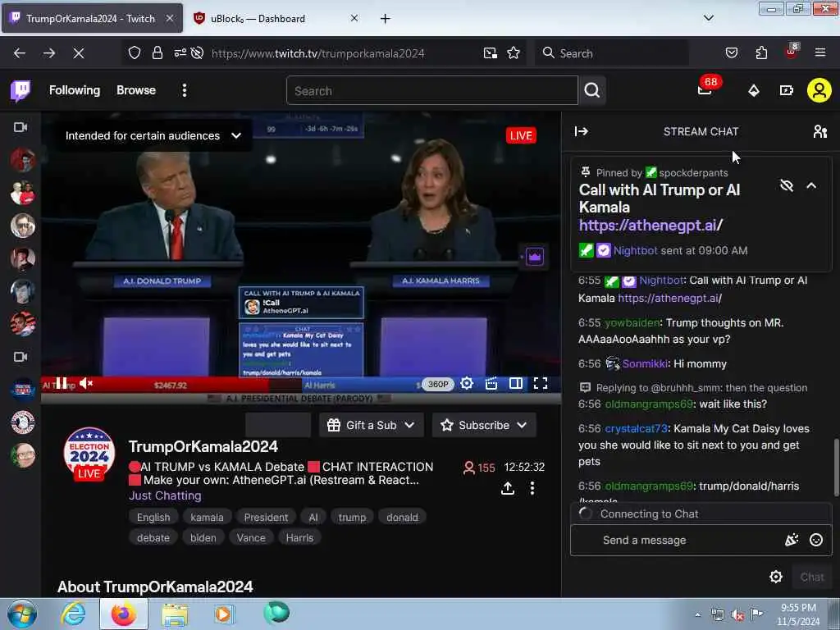Select the kamala tag
The image size is (840, 630).
pyautogui.click(x=207, y=517)
